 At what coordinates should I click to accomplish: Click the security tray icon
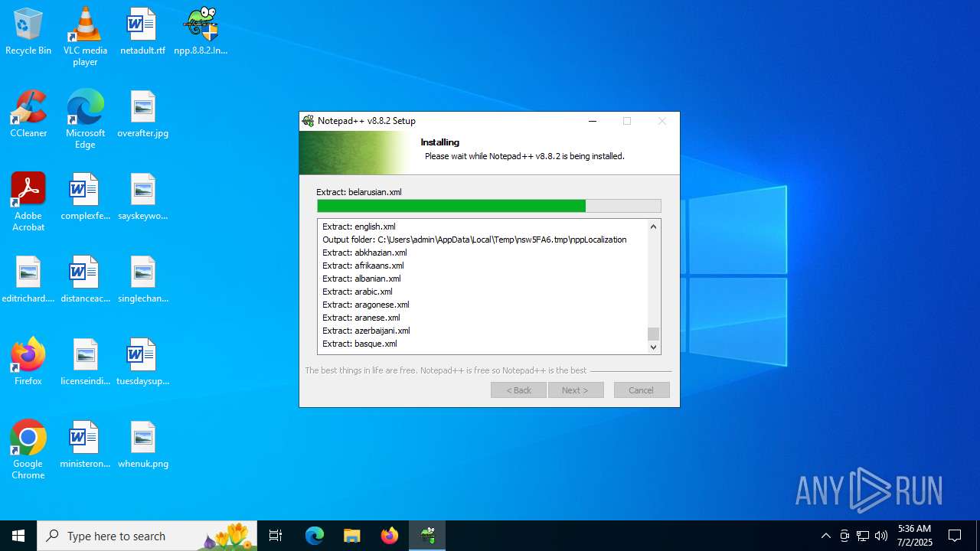click(x=844, y=536)
